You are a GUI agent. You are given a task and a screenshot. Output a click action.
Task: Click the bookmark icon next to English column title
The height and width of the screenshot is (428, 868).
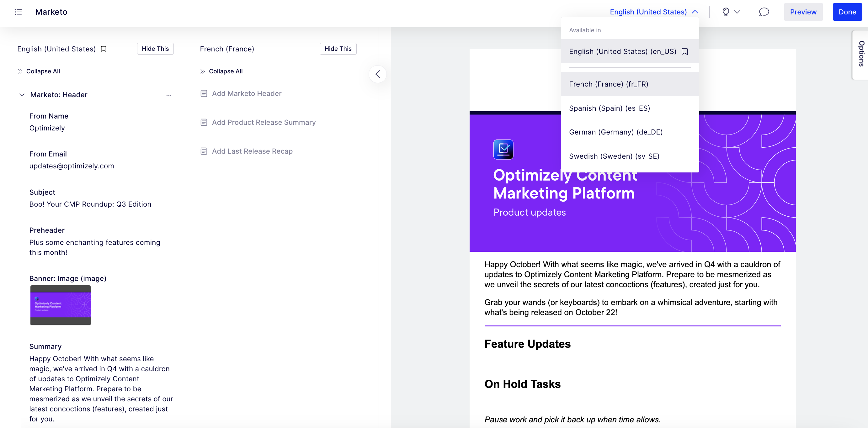pyautogui.click(x=104, y=49)
